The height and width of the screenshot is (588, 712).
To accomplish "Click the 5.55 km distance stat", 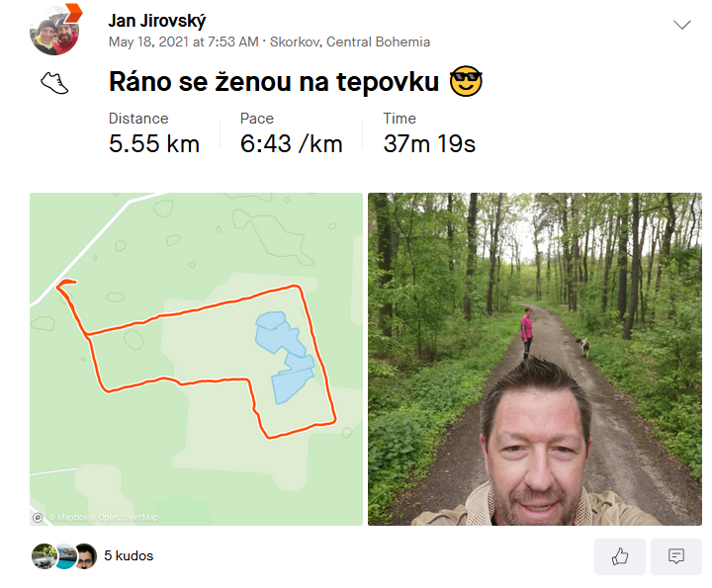I will 154,144.
